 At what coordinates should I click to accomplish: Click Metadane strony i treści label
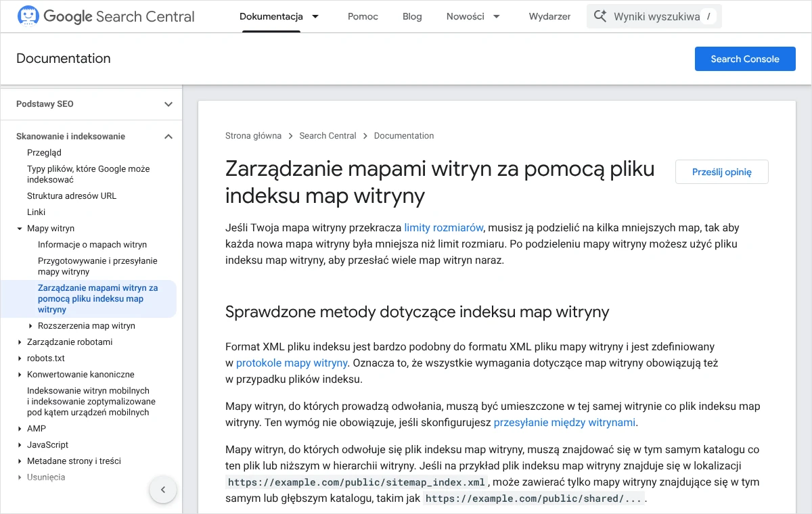click(74, 461)
